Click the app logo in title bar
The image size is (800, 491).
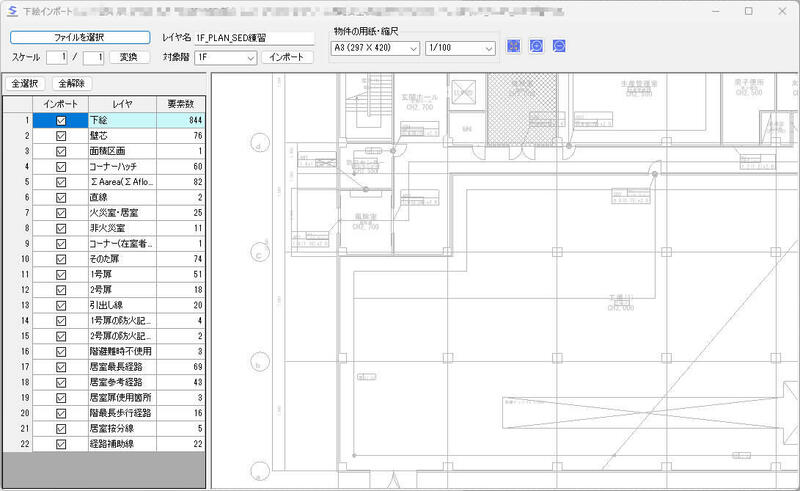13,11
